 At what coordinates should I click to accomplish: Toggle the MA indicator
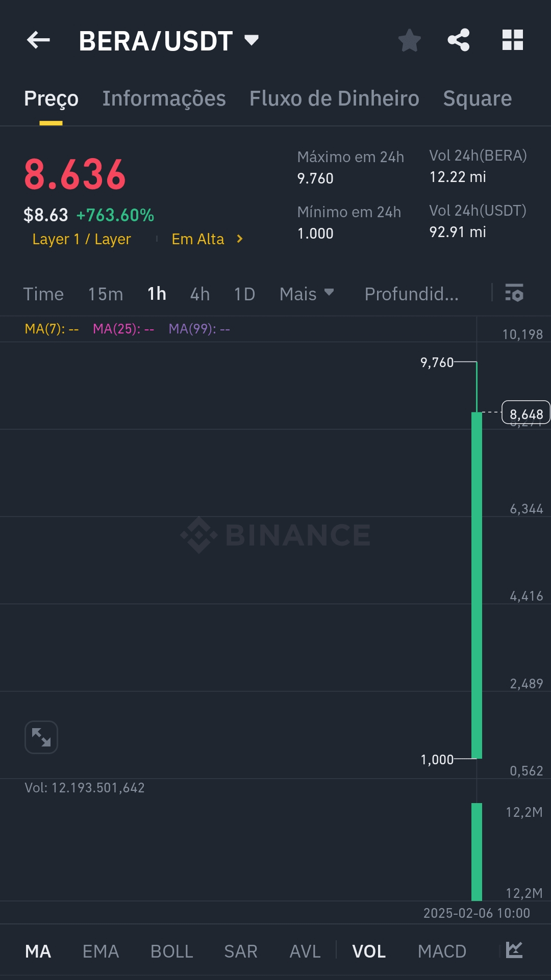tap(38, 951)
